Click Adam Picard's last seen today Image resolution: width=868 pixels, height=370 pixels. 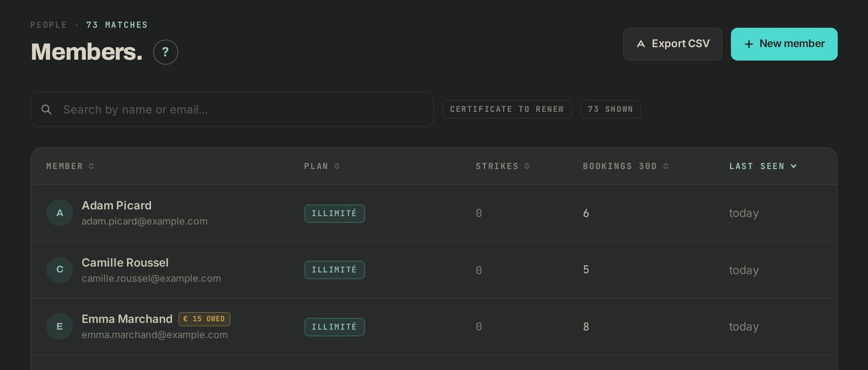pos(744,213)
